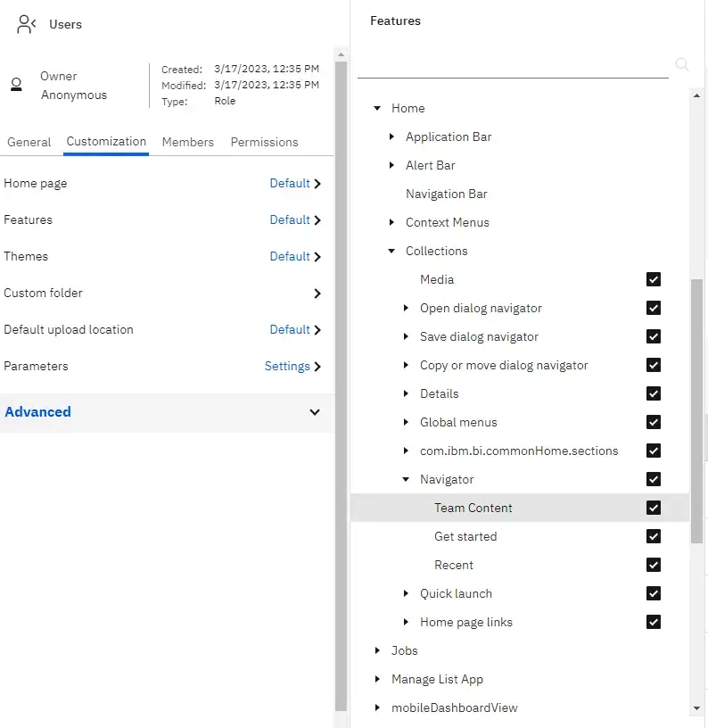
Task: Uncheck Open dialog navigator checkbox
Action: tap(654, 308)
